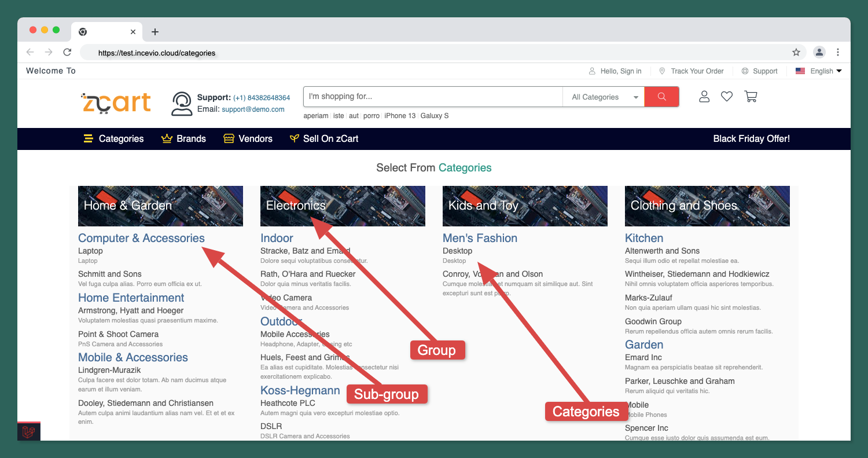Viewport: 868px width, 458px height.
Task: Open the Categories navigation menu
Action: click(114, 139)
